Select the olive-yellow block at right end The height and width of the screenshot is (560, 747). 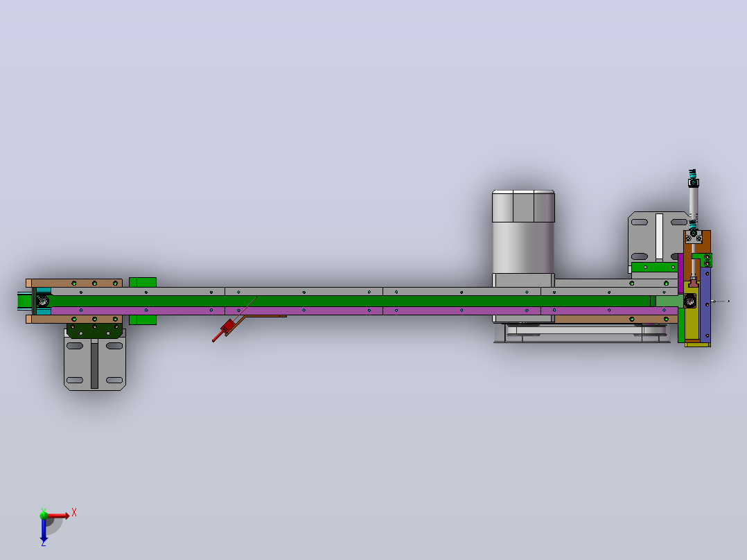692,320
